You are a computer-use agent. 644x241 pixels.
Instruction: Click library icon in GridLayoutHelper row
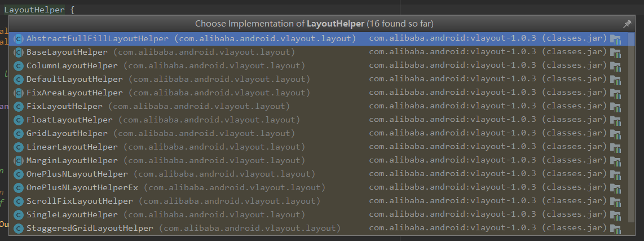pyautogui.click(x=615, y=134)
